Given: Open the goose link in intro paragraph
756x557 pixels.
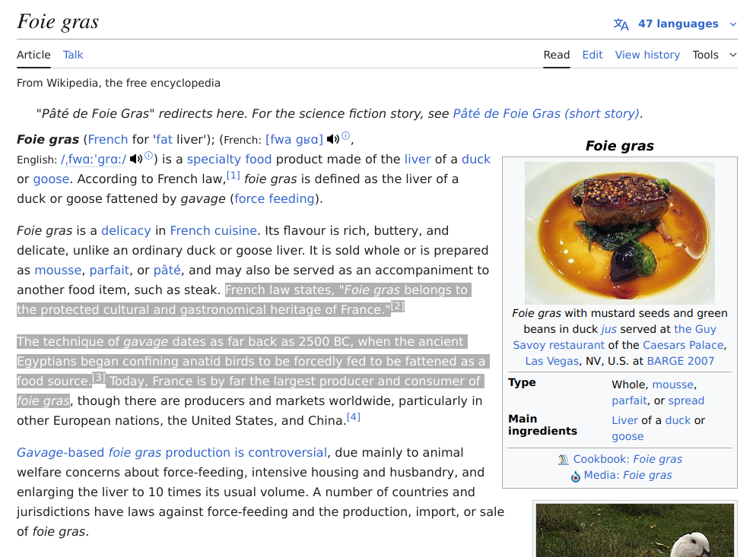Looking at the screenshot, I should point(51,179).
